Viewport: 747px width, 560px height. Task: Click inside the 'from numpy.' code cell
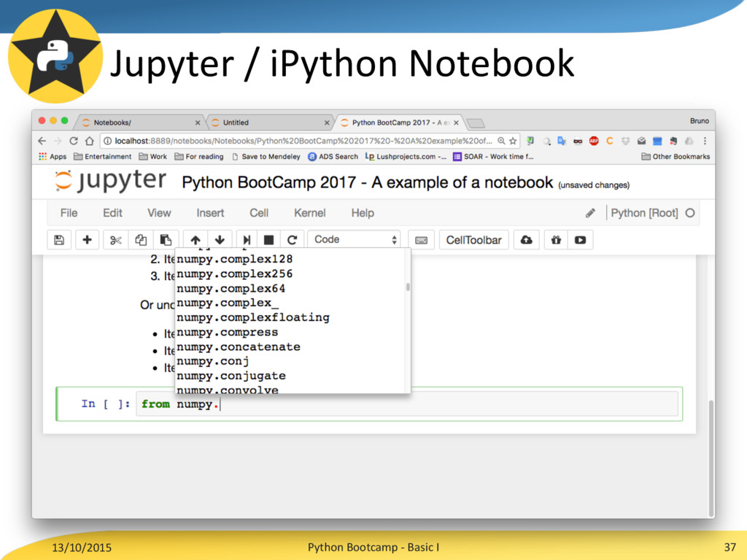point(407,404)
